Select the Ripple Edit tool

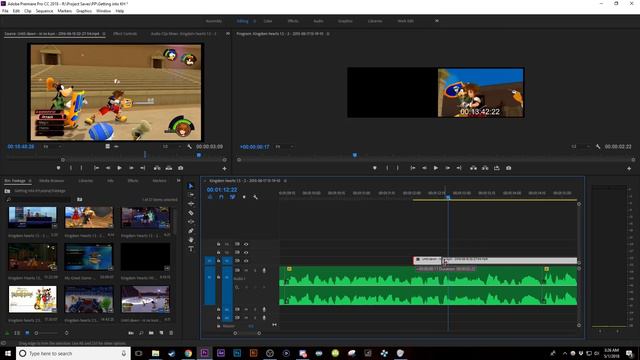tap(191, 204)
